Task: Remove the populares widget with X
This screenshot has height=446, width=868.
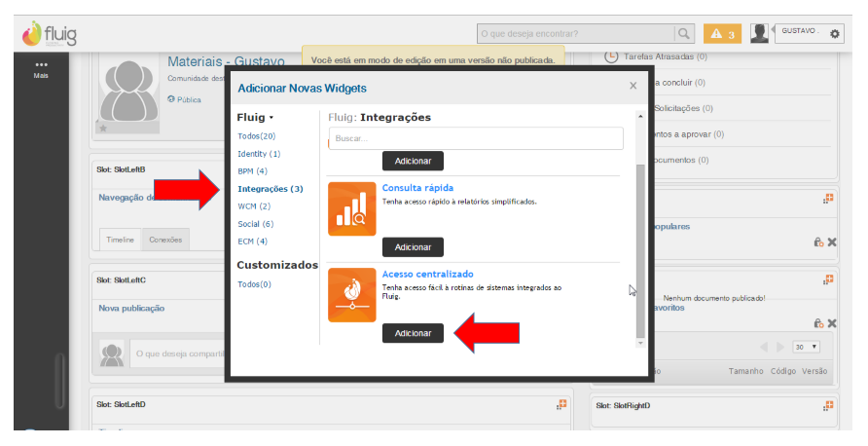Action: [x=831, y=242]
